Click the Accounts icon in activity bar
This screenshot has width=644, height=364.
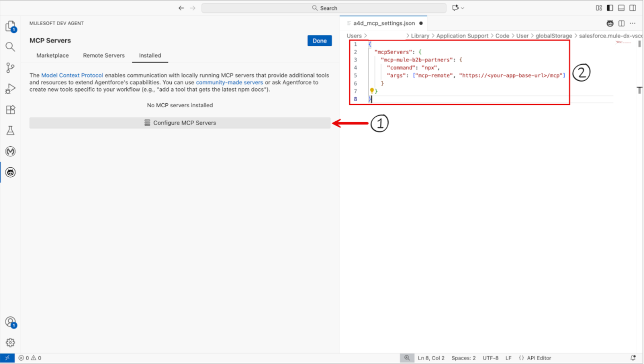click(10, 322)
